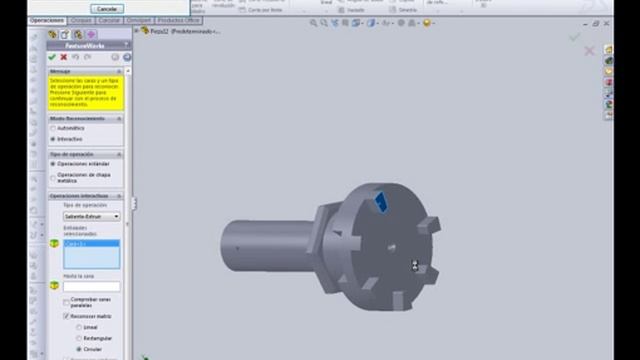Click the FeatureWorks help question mark
The image size is (640, 360).
click(127, 44)
